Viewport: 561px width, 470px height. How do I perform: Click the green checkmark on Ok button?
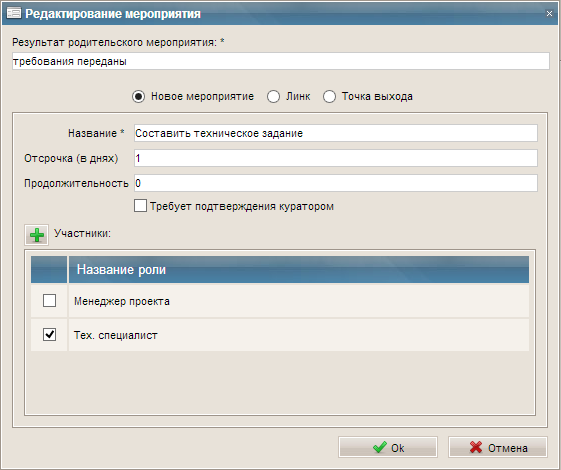pos(380,447)
